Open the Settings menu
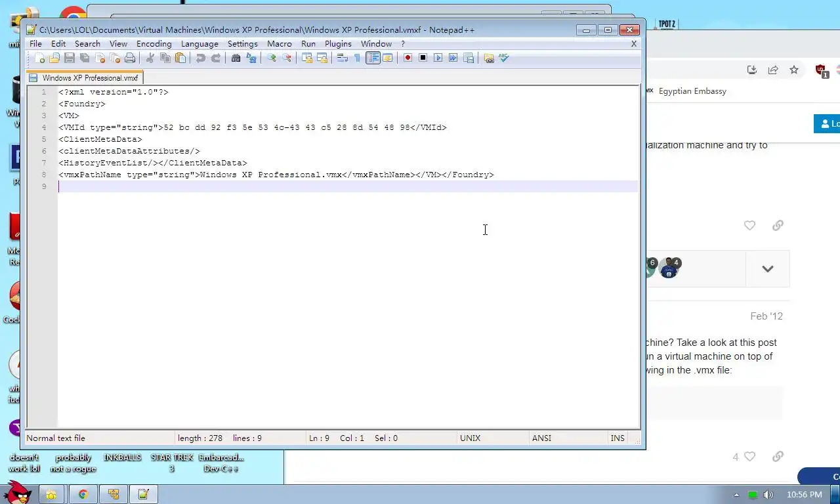 coord(242,43)
